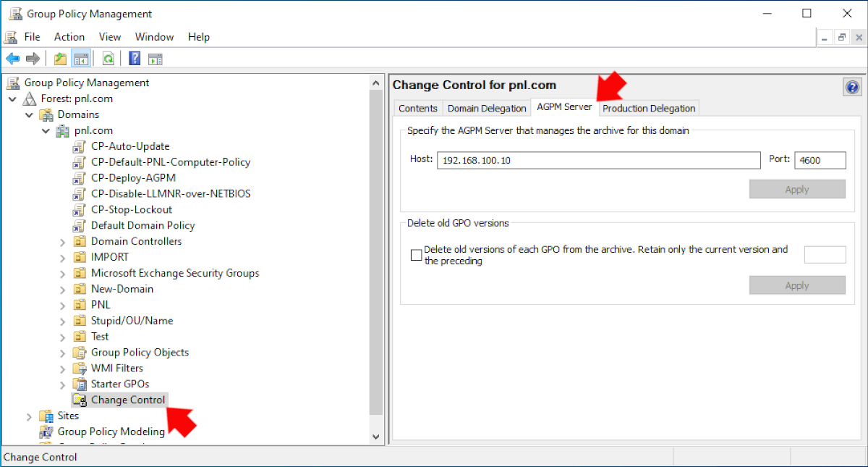This screenshot has width=868, height=467.
Task: Click the Port field showing 4600
Action: pos(820,160)
